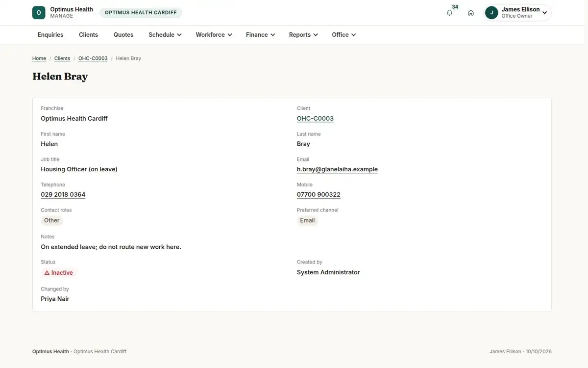Click the Optimus Health Cardiff franchise badge
The image size is (588, 368).
(141, 13)
